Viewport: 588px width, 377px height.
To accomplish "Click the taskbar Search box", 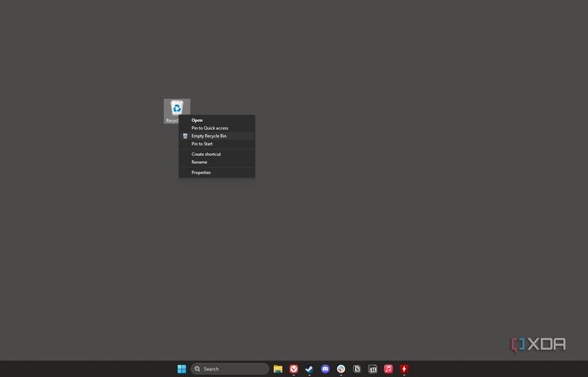I will click(230, 368).
